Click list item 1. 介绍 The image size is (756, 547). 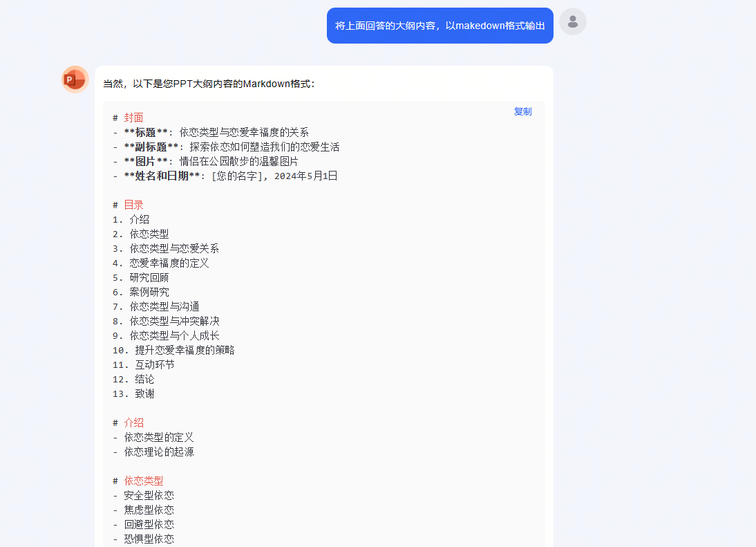tap(131, 219)
